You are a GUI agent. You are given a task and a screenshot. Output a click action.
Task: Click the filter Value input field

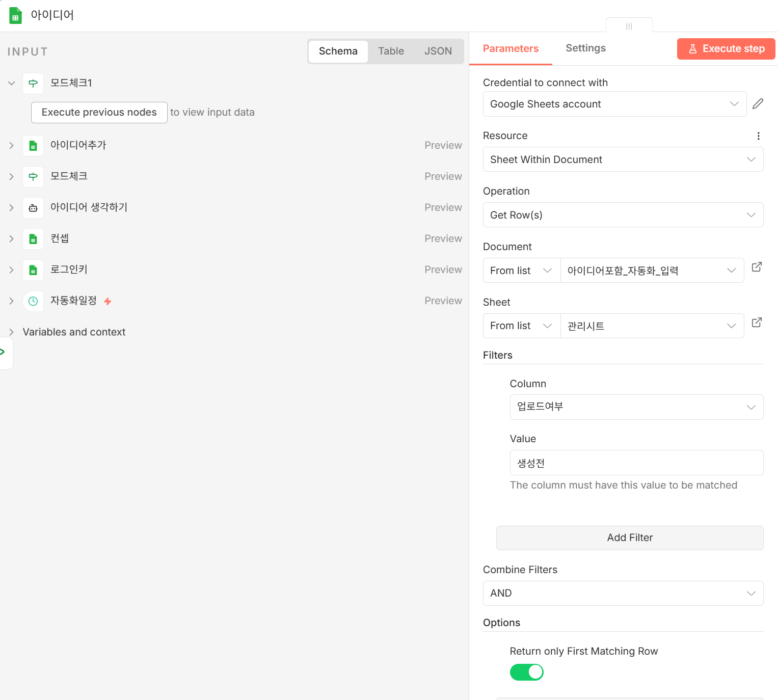636,463
